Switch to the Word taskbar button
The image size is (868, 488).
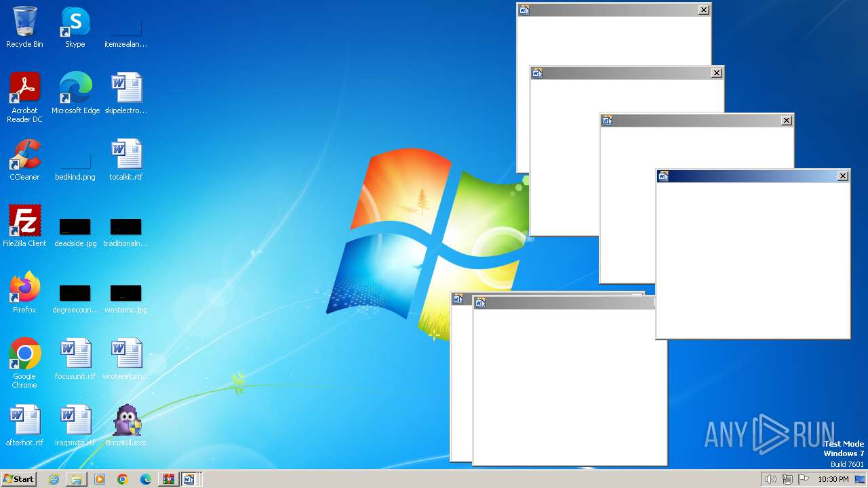[189, 479]
